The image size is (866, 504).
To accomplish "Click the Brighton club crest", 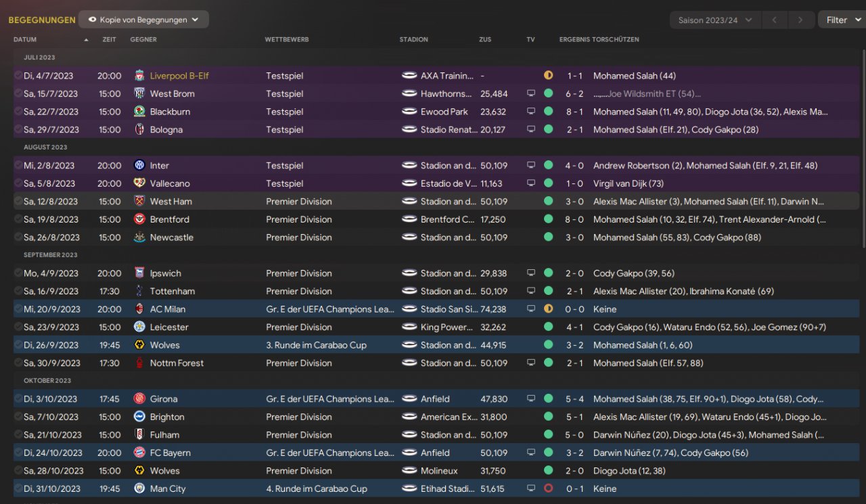I will click(x=139, y=417).
